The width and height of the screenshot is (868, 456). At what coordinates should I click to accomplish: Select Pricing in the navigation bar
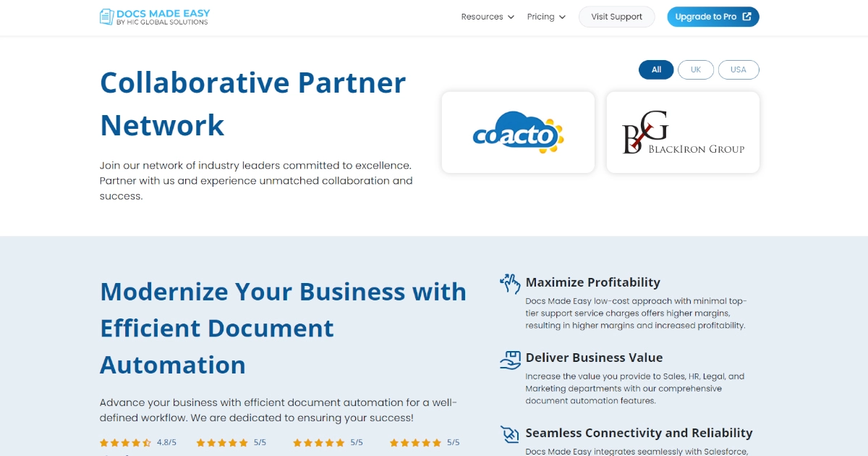541,16
